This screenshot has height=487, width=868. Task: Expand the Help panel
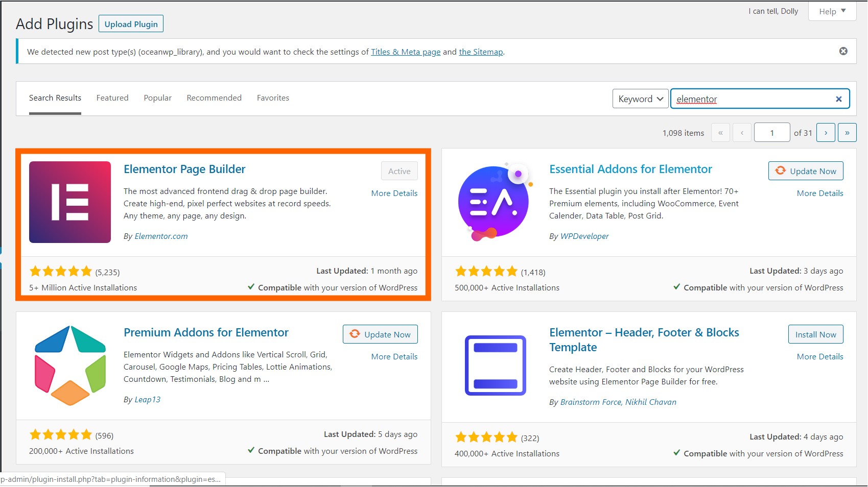[x=832, y=11]
